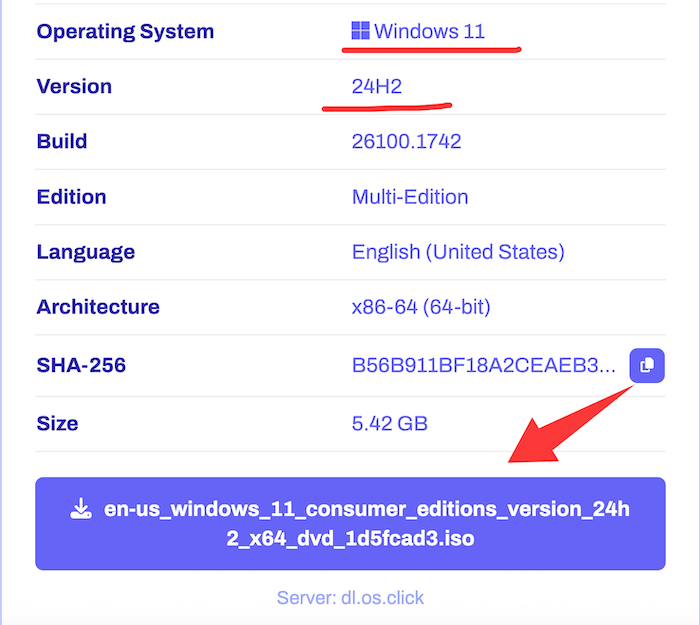Click the Operating System label
Image resolution: width=700 pixels, height=625 pixels.
125,32
